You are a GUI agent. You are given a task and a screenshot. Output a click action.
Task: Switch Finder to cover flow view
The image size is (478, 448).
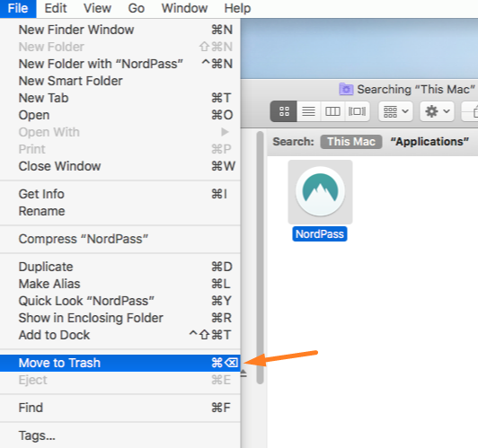pos(358,111)
